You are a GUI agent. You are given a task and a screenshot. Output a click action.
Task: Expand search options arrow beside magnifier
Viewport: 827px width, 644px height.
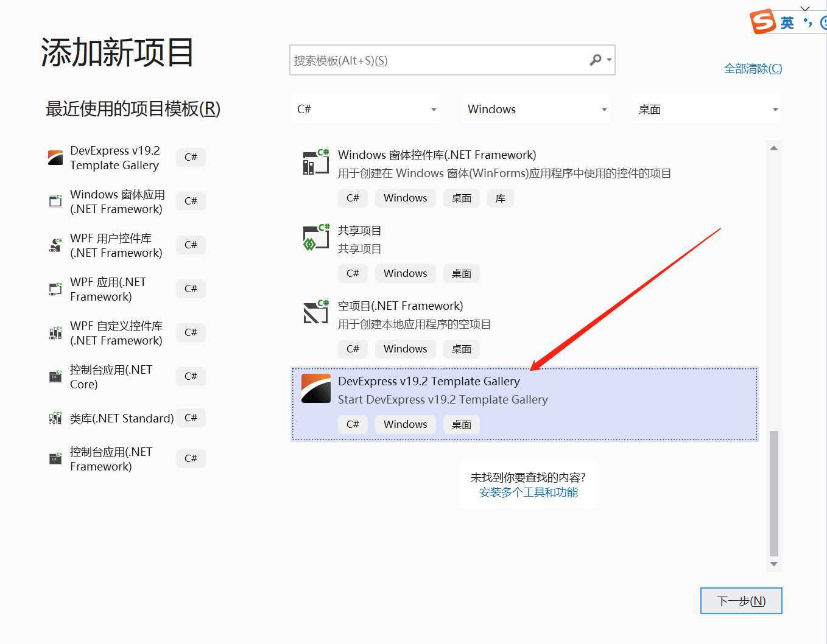pyautogui.click(x=608, y=60)
